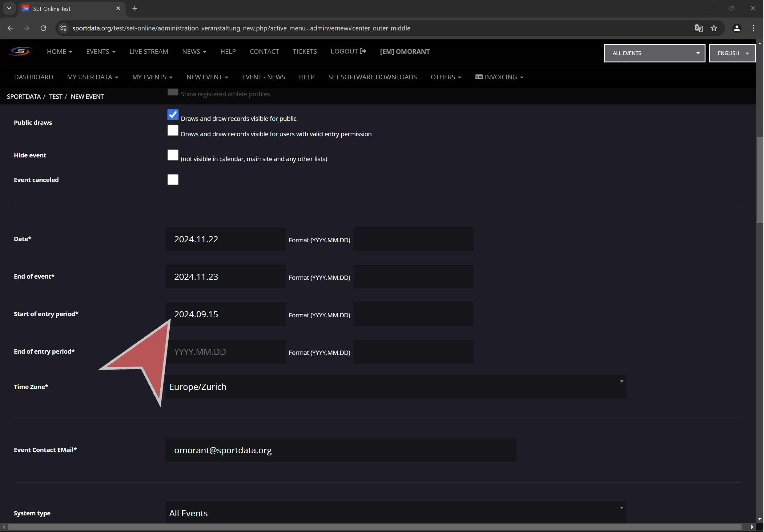
Task: Bookmark this page with star icon
Action: coord(714,28)
